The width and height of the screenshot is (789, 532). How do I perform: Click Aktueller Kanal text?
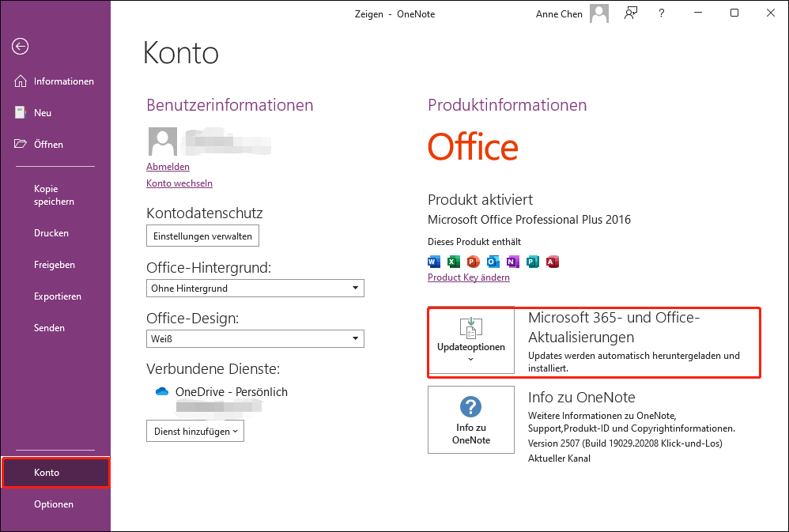[559, 458]
